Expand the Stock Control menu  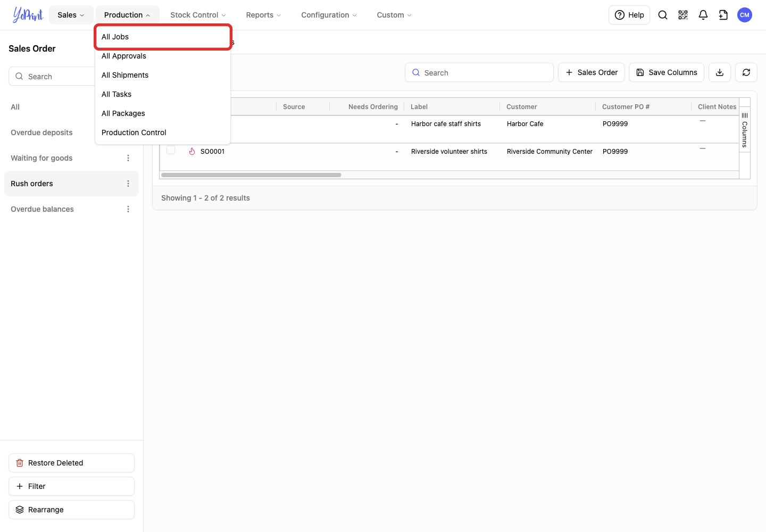198,15
